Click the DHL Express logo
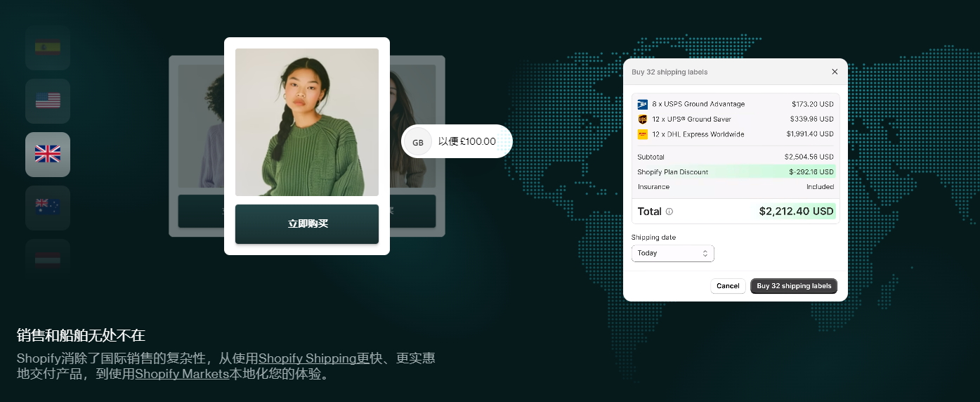The image size is (980, 402). (642, 134)
